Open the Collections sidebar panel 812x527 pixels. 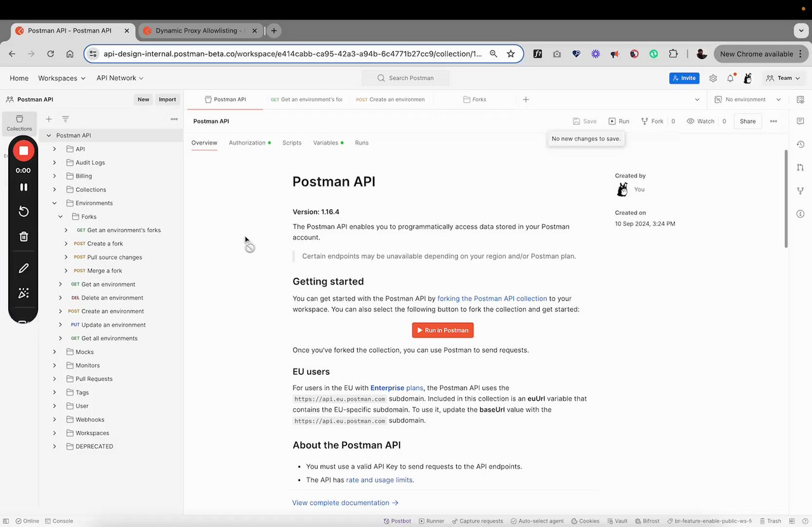pos(19,123)
